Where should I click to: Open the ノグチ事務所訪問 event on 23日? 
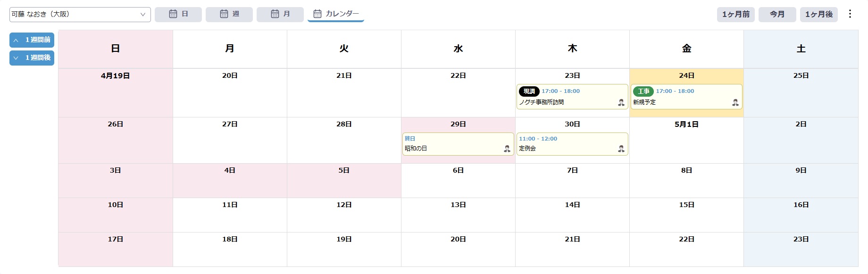(x=572, y=97)
